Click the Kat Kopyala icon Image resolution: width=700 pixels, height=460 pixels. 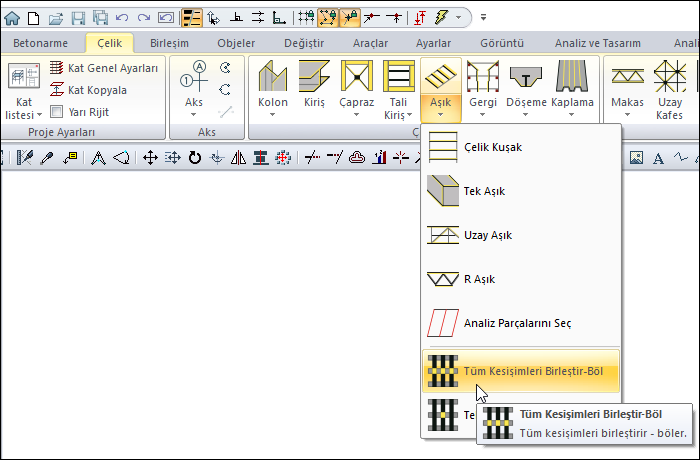click(x=57, y=89)
